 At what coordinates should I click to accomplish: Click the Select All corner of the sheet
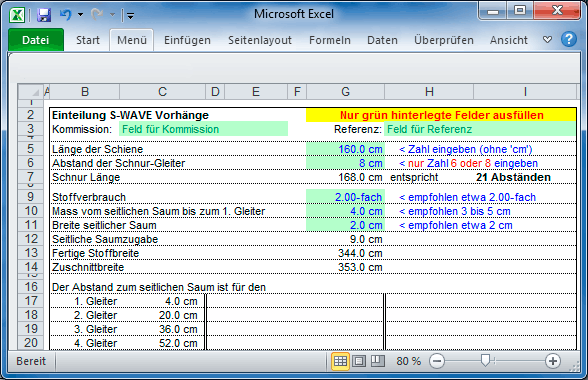tap(31, 92)
